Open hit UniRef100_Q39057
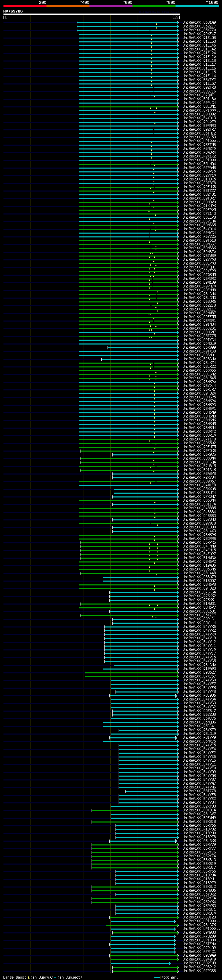 (199, 481)
